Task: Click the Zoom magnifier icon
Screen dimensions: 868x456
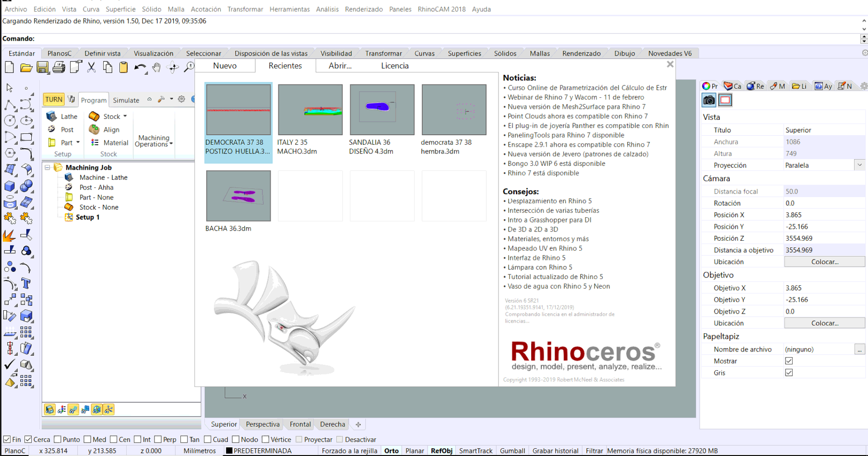Action: tap(190, 68)
